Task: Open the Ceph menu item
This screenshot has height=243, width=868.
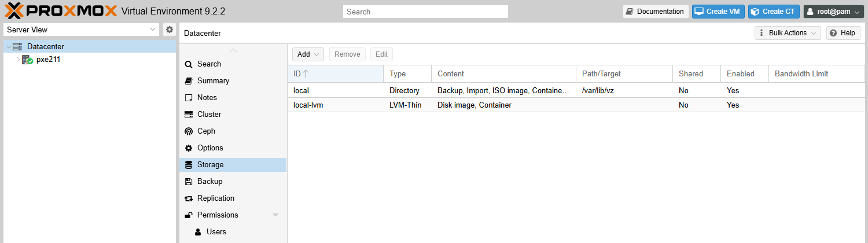Action: click(x=233, y=131)
